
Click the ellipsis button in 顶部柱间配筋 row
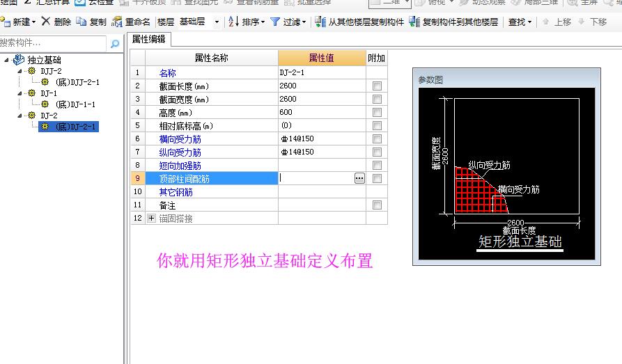[359, 178]
